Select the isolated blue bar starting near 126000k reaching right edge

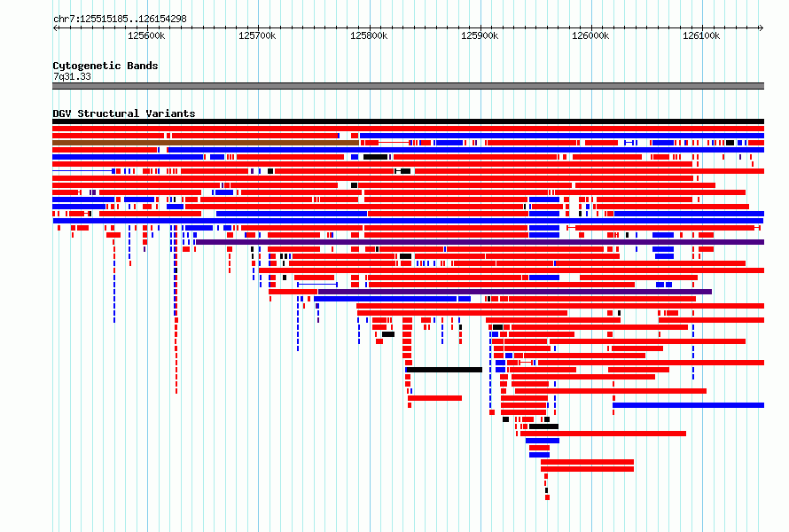tap(688, 405)
